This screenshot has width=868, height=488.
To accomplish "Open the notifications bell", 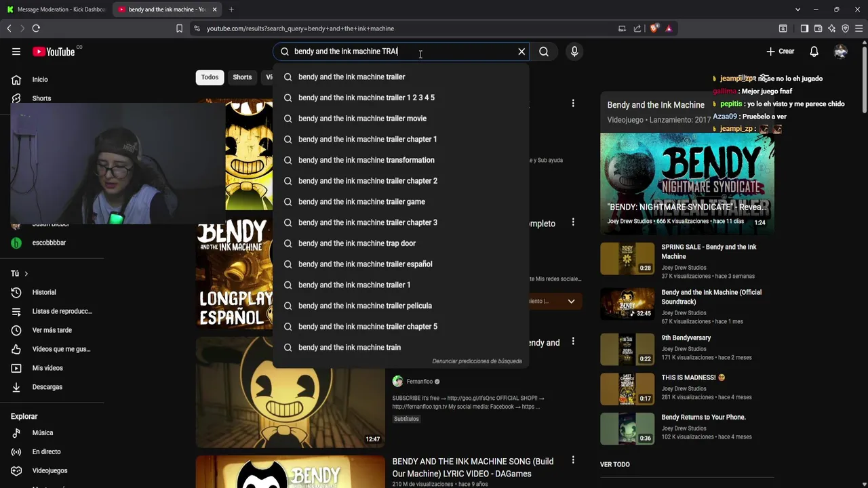I will point(814,52).
